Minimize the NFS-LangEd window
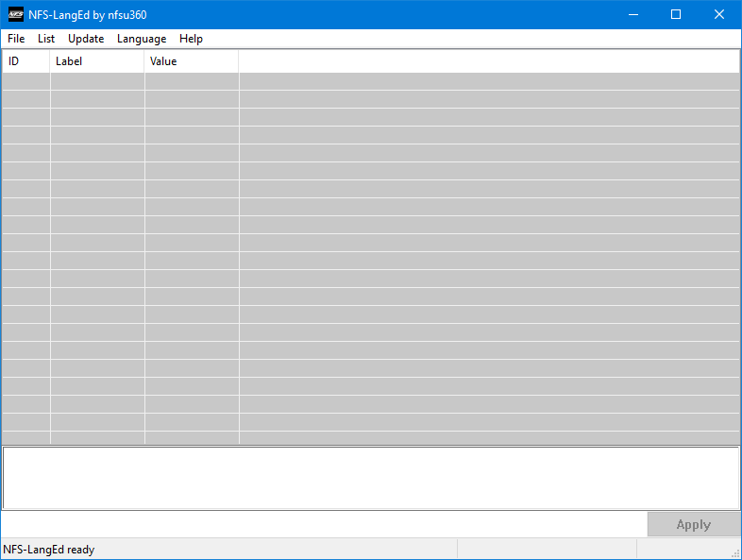 click(x=632, y=14)
